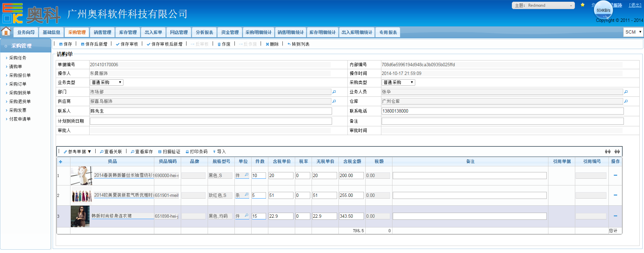Click the 退出 logout link
Image resolution: width=644 pixels, height=253 pixels.
[x=635, y=5]
